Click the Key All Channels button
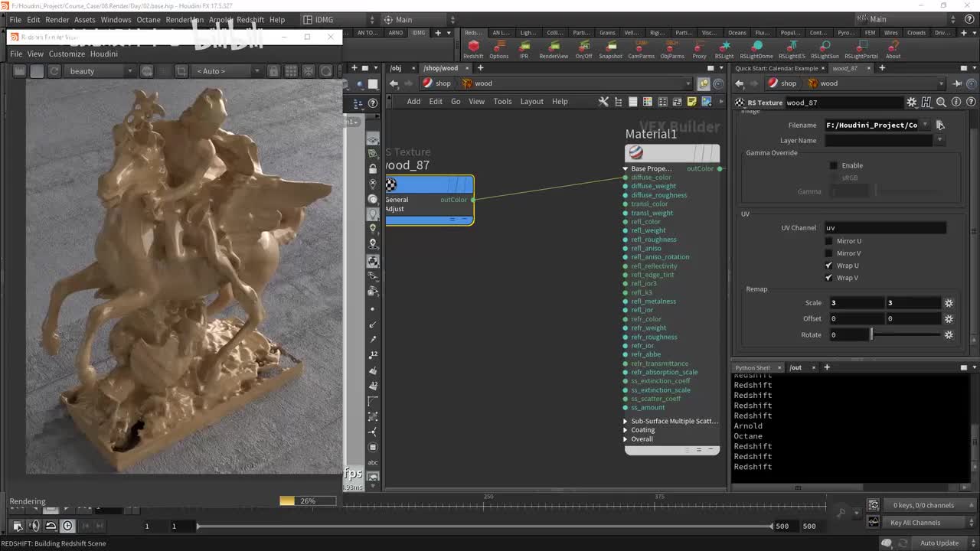The height and width of the screenshot is (551, 980). click(x=915, y=523)
